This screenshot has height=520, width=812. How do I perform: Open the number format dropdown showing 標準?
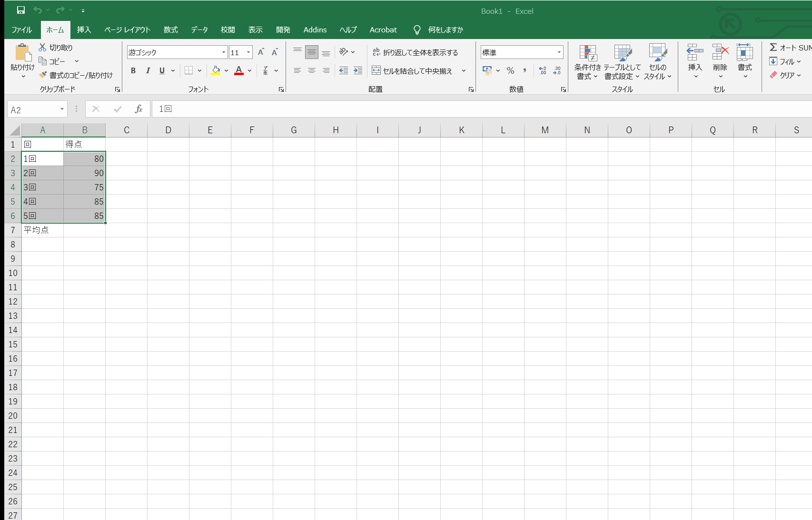tap(559, 52)
